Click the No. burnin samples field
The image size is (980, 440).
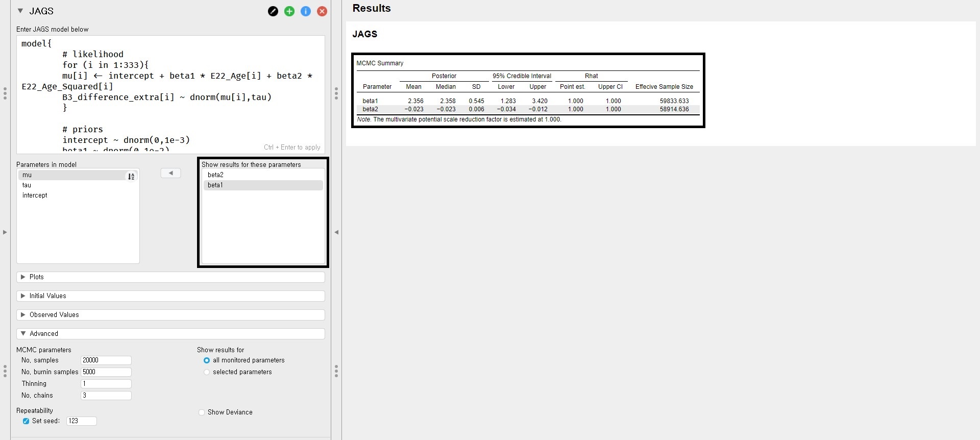[x=106, y=372]
